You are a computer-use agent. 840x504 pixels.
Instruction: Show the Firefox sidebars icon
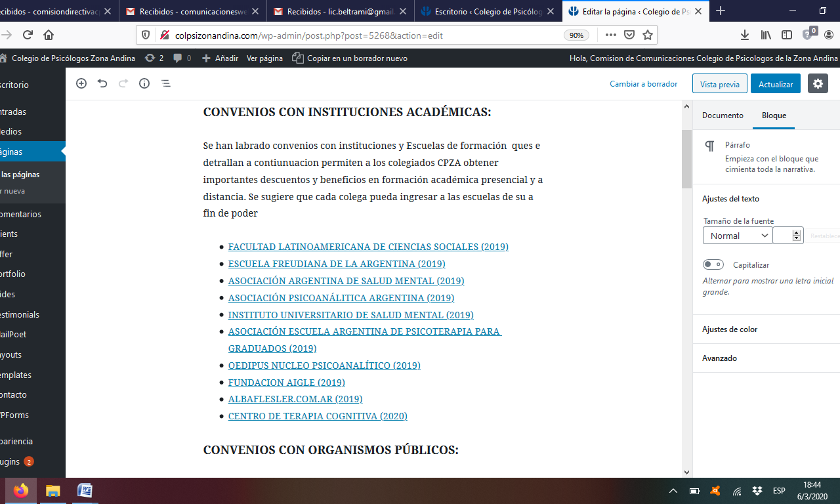pos(786,35)
